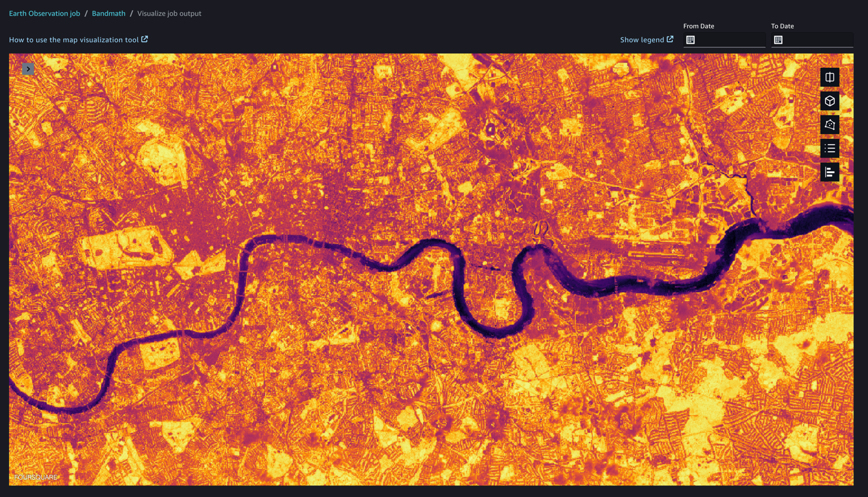Open the histogram panel
Image resolution: width=868 pixels, height=497 pixels.
[x=829, y=172]
